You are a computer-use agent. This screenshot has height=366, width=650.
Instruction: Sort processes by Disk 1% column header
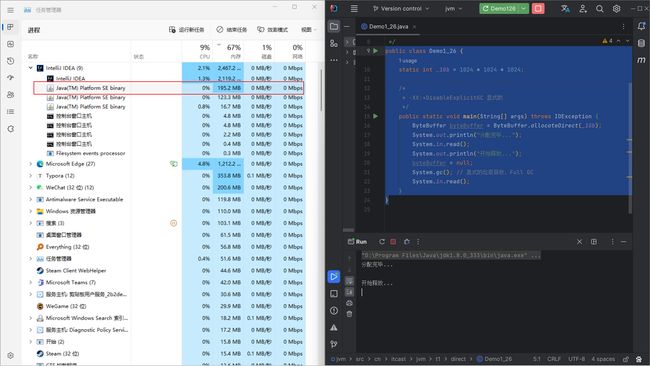point(259,51)
